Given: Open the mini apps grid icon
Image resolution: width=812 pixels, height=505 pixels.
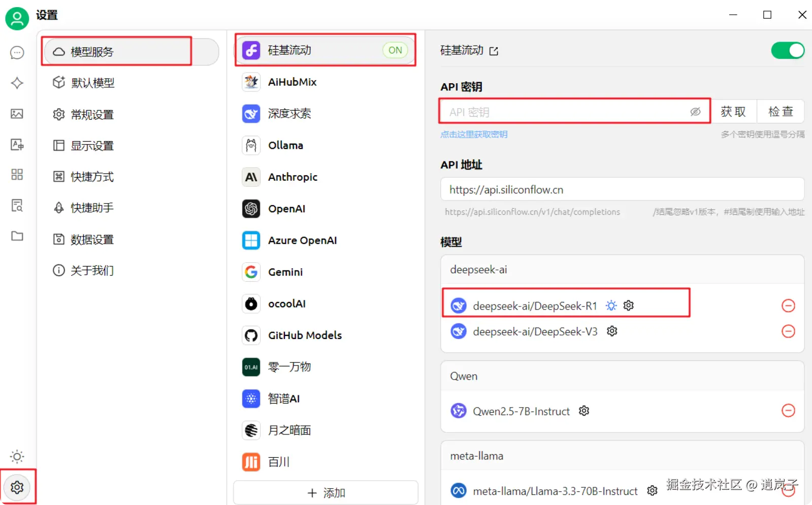Looking at the screenshot, I should (x=17, y=175).
